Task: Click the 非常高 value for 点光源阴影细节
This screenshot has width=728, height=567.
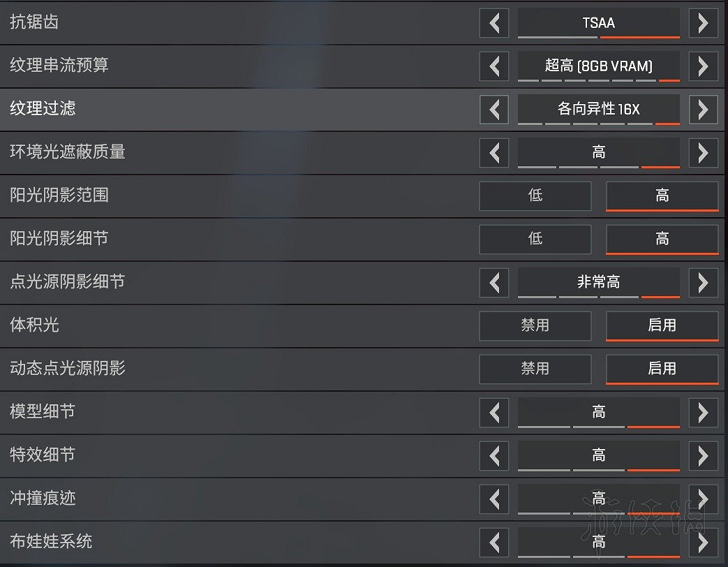Action: click(x=598, y=283)
